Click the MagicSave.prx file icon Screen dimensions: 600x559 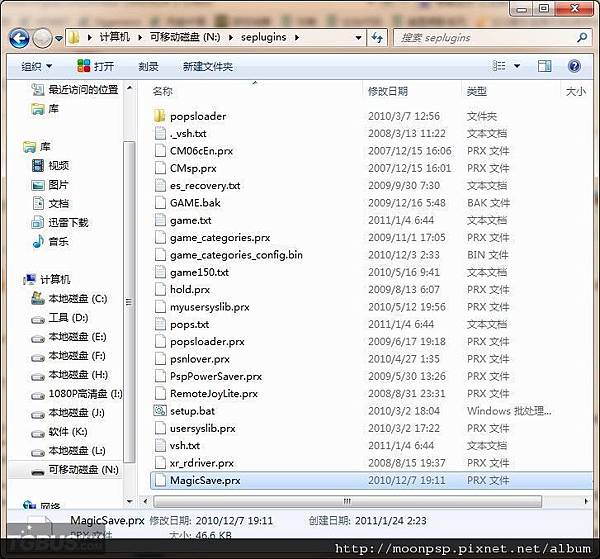pos(160,480)
